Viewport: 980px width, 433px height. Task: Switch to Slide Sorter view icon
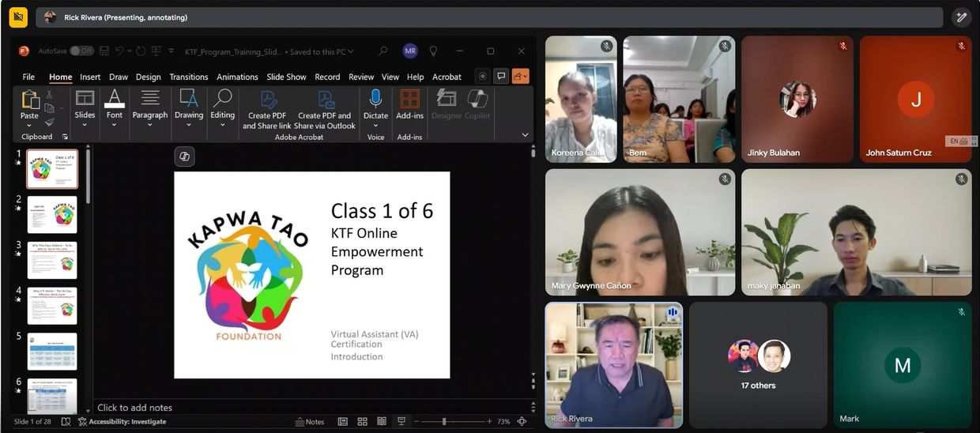[x=363, y=422]
